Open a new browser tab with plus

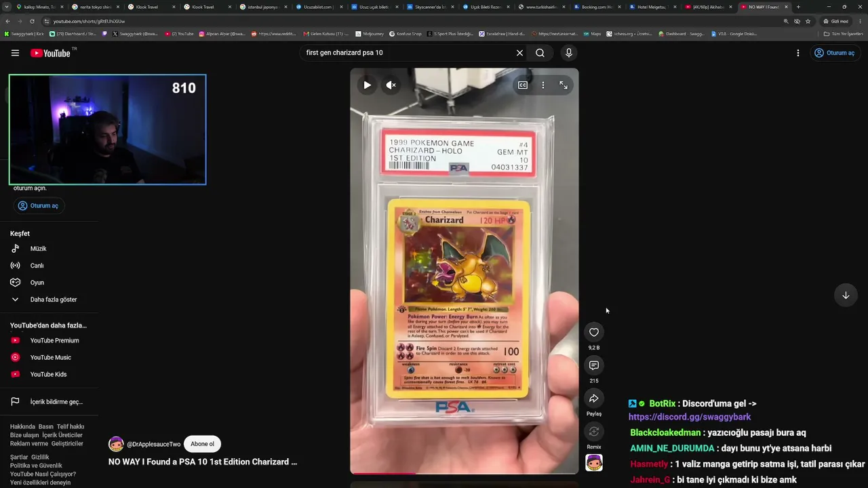click(798, 7)
